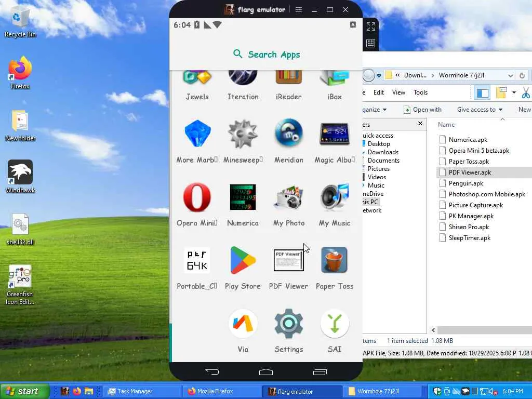Select PDF Viewer.apk file
The width and height of the screenshot is (532, 399).
pos(470,172)
